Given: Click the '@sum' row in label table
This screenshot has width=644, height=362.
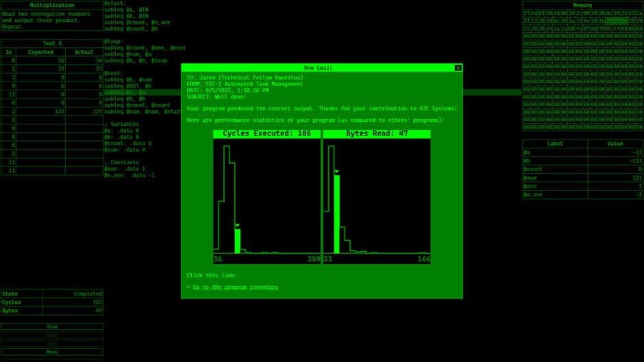Looking at the screenshot, I should 582,178.
